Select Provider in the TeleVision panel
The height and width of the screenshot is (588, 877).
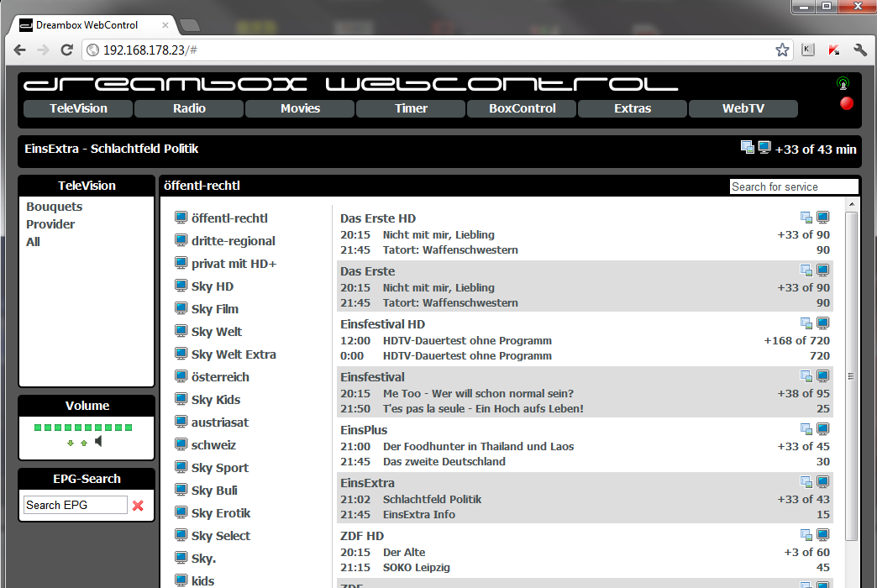point(50,224)
